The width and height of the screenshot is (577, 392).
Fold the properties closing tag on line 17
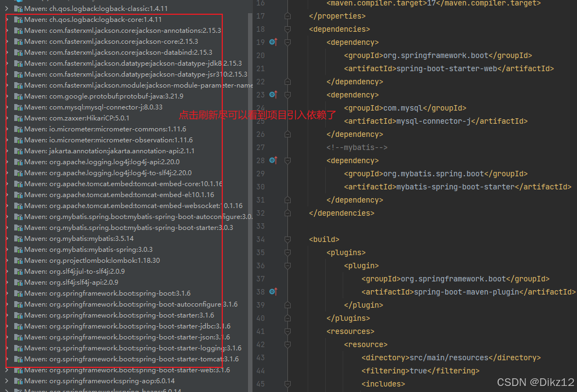pos(288,16)
